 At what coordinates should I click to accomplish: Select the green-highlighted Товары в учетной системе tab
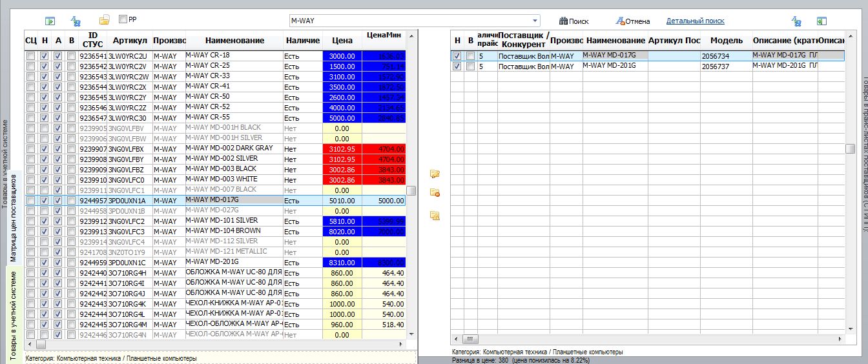pyautogui.click(x=14, y=315)
